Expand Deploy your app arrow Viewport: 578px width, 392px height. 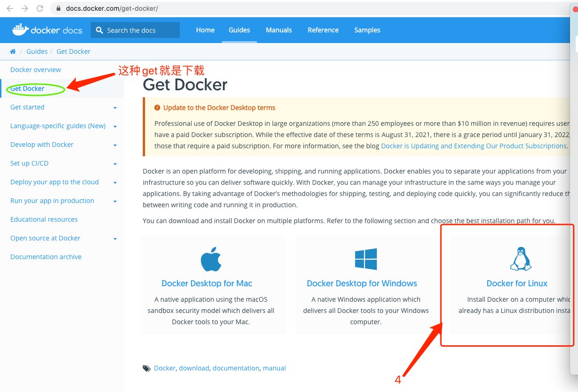coord(115,183)
